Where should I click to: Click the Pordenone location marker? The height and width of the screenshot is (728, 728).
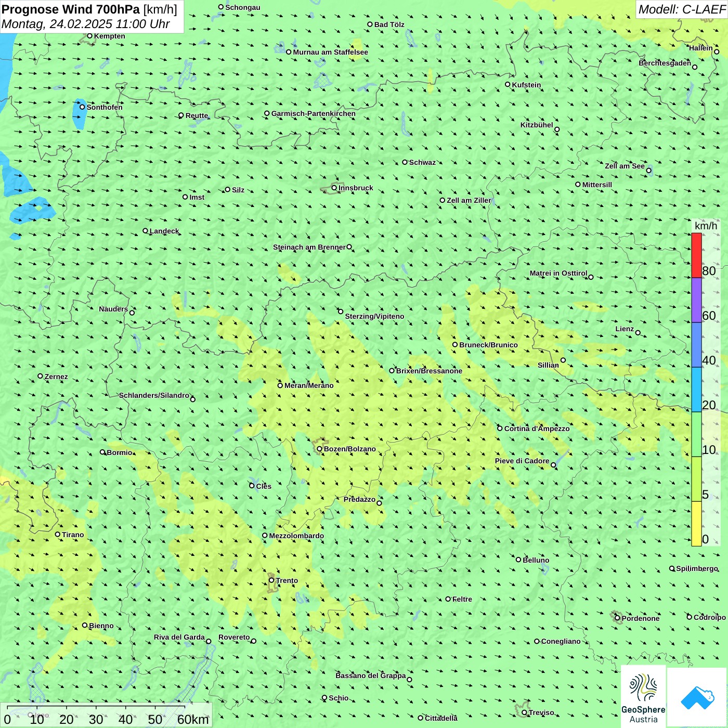[617, 618]
